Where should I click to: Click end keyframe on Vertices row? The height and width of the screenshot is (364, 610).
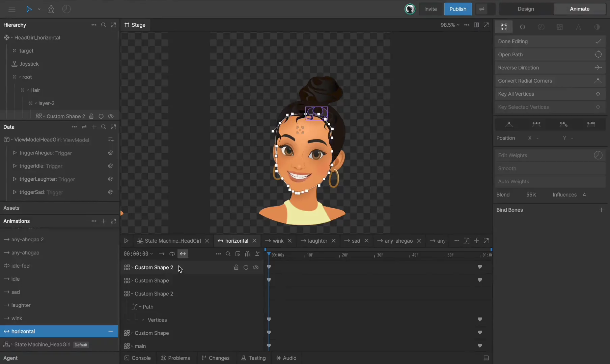click(x=480, y=320)
